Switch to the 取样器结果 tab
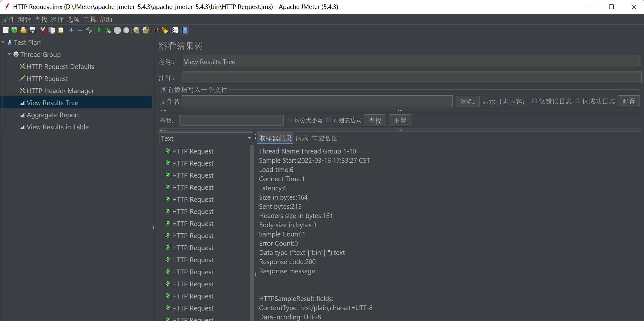 pyautogui.click(x=275, y=138)
